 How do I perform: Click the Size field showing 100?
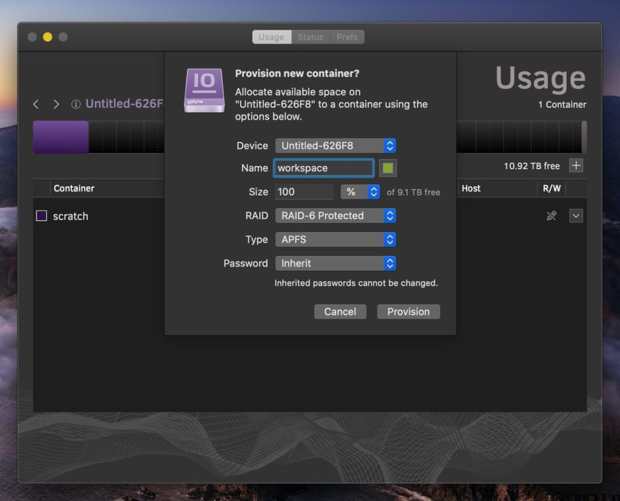[x=305, y=192]
